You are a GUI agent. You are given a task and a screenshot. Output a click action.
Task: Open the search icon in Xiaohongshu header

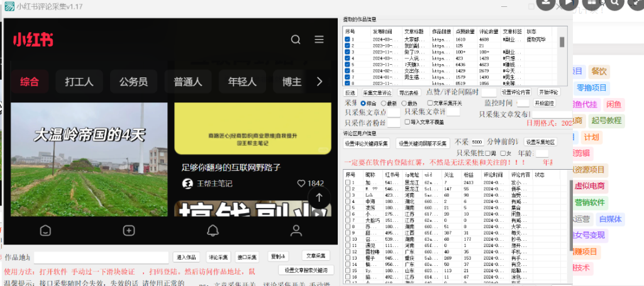[x=296, y=40]
